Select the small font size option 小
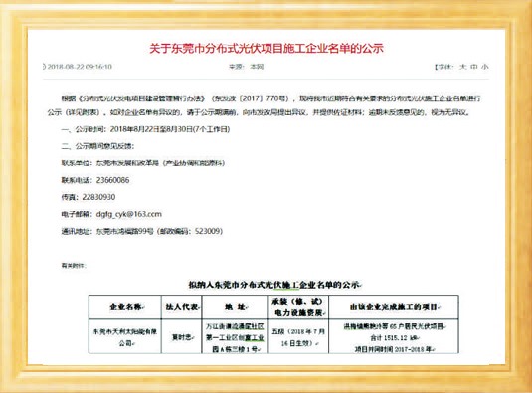532x393 pixels. (485, 67)
